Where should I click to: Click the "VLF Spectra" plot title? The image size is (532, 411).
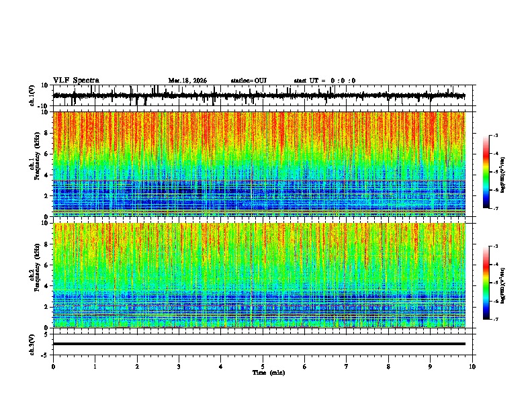[x=76, y=81]
